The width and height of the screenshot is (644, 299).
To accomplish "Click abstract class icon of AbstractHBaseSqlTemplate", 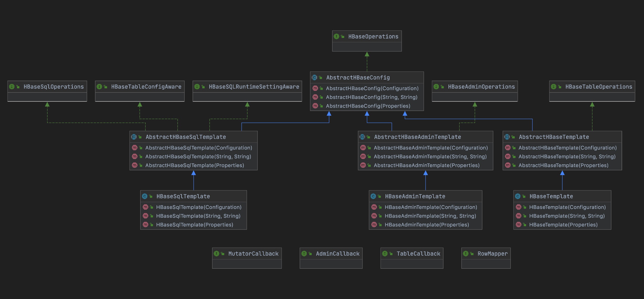I will click(x=134, y=137).
